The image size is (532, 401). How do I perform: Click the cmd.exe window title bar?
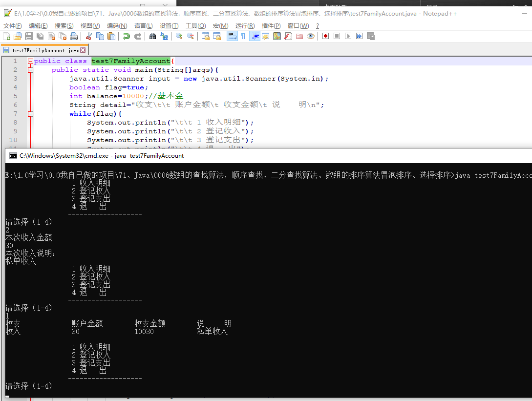pyautogui.click(x=269, y=156)
